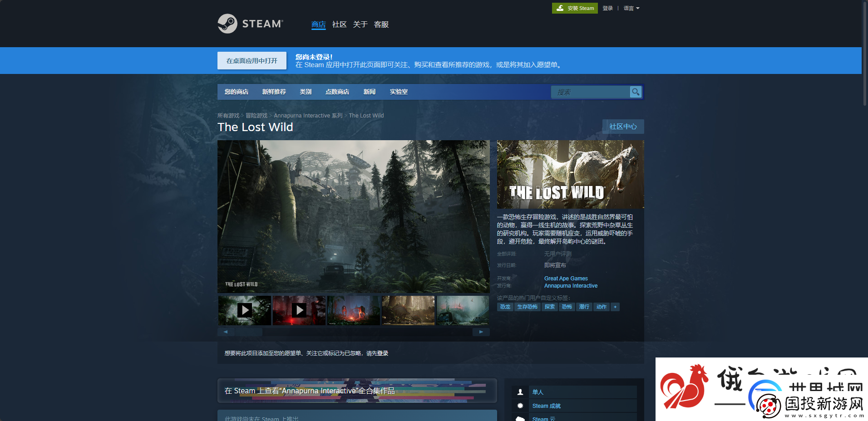Click 冒险游戏 breadcrumb link
Screen dimensions: 868x421
coord(256,116)
